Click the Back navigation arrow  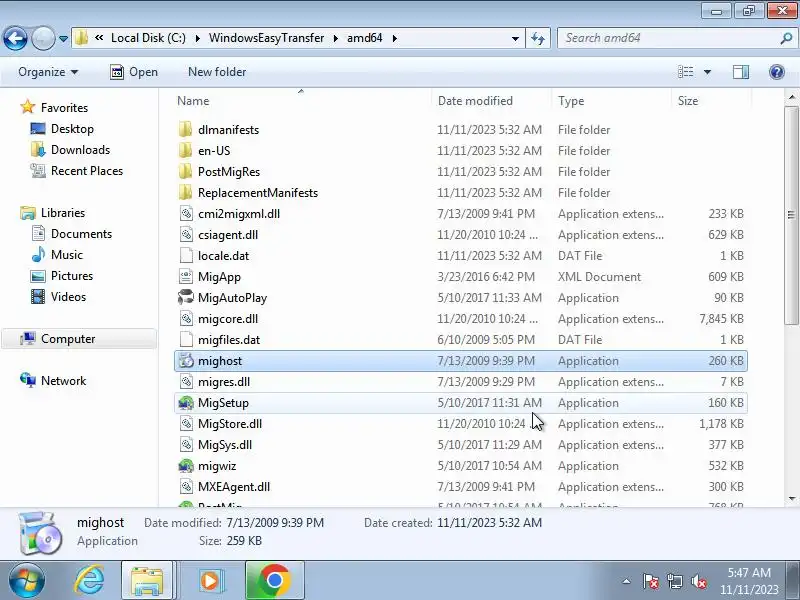point(15,38)
